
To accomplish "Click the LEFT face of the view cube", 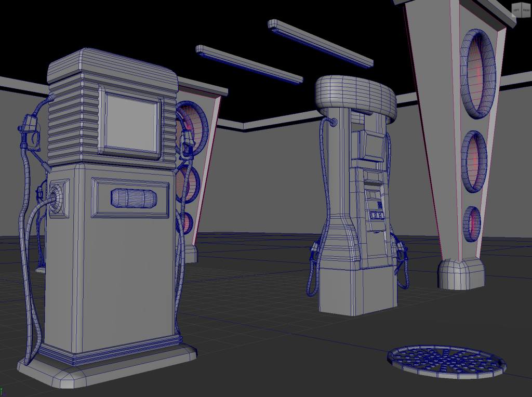I will pos(516,10).
